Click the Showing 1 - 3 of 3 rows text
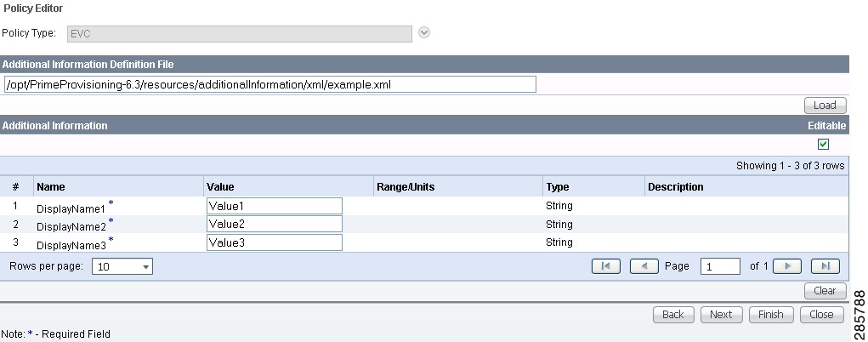868x342 pixels. [x=791, y=166]
